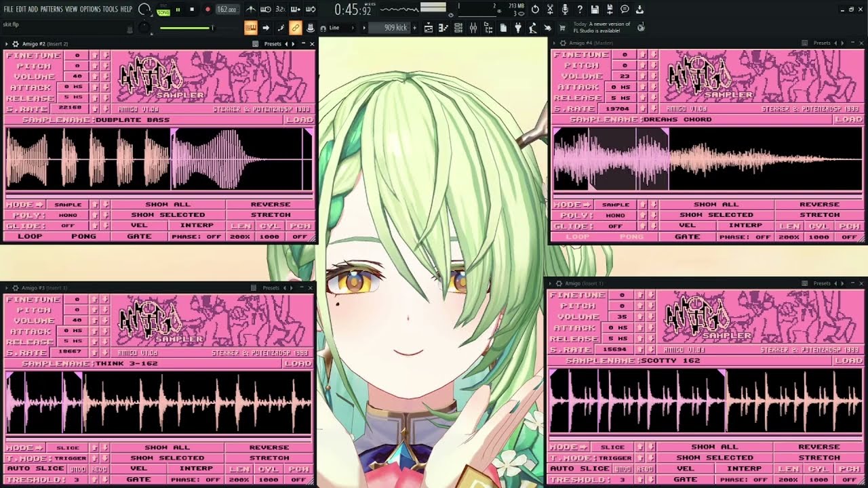The height and width of the screenshot is (488, 868).
Task: Toggle the step editing arrow icon
Action: (x=266, y=28)
